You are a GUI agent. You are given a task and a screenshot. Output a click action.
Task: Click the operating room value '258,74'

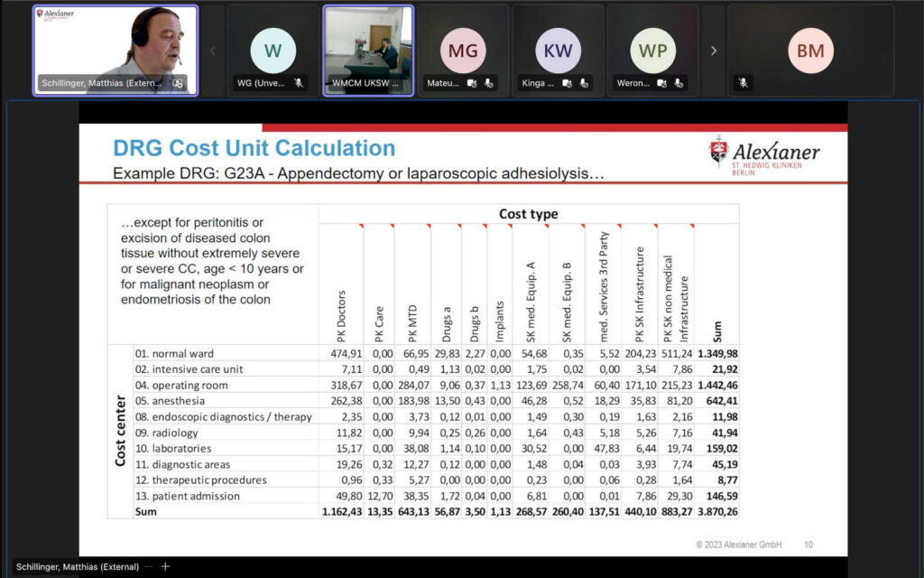point(568,385)
